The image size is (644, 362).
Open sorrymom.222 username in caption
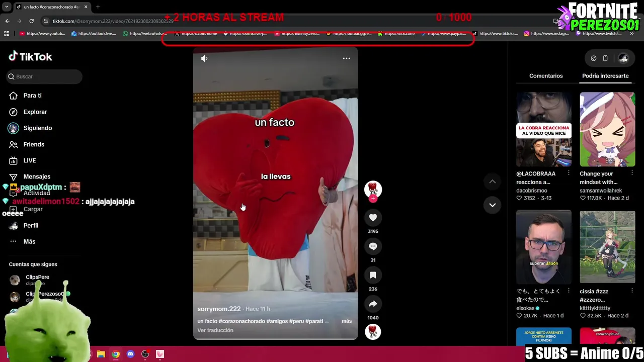(x=219, y=309)
